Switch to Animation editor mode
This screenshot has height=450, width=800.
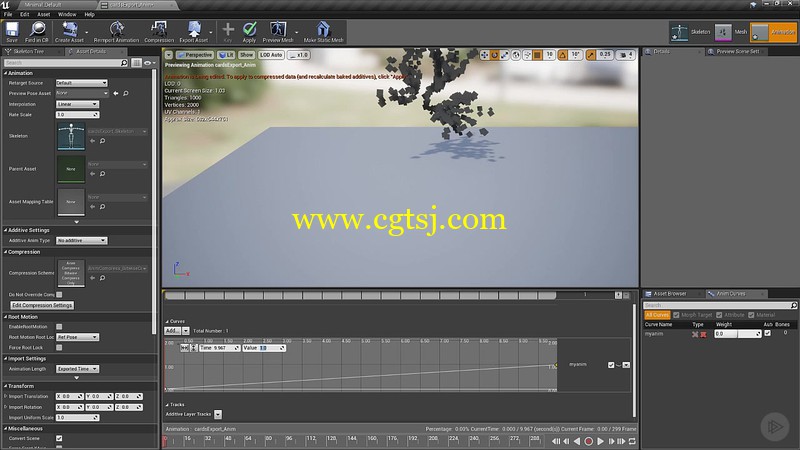(772, 32)
